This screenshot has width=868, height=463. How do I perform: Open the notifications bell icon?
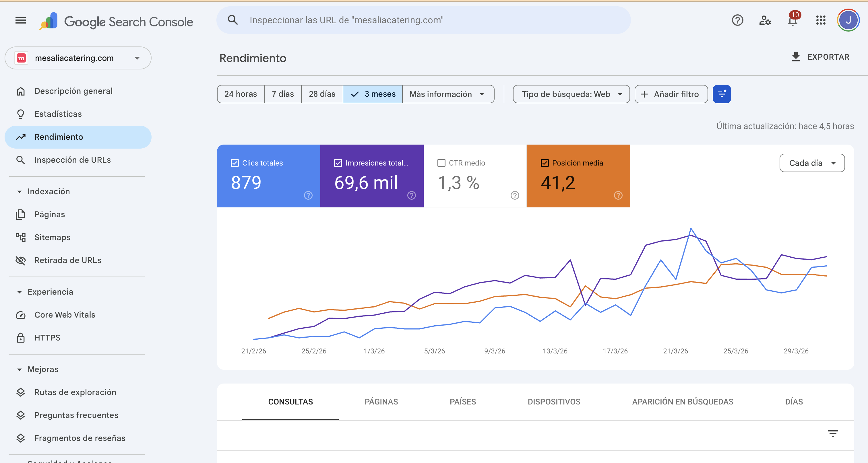pyautogui.click(x=793, y=21)
